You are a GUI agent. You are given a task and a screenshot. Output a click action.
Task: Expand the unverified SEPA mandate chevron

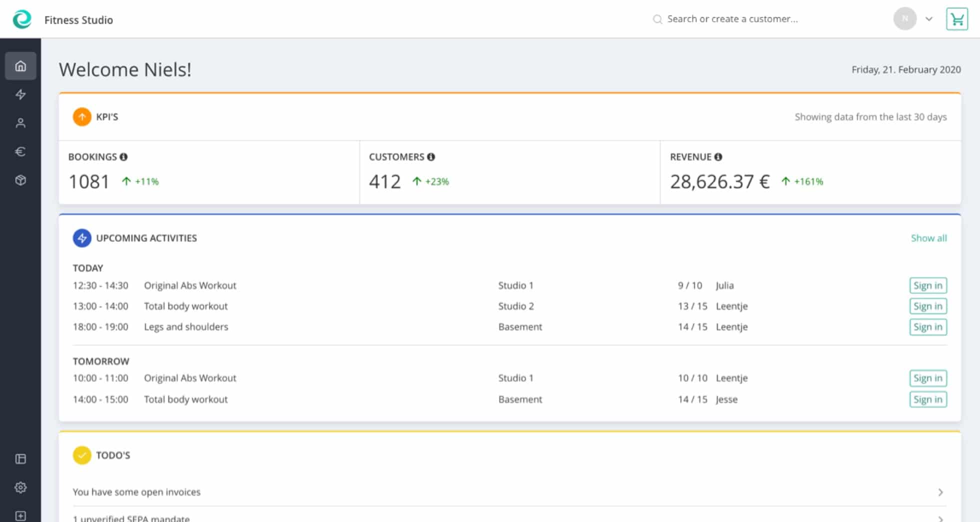[x=940, y=518]
